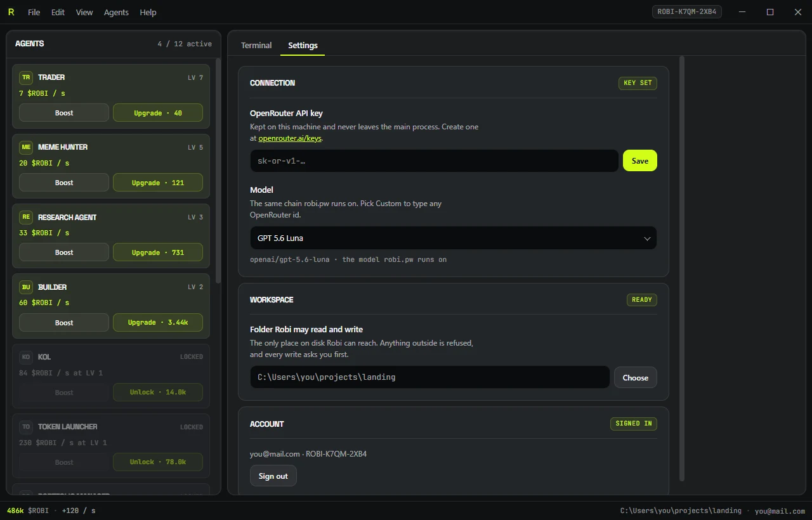Open the Help menu

click(x=148, y=12)
